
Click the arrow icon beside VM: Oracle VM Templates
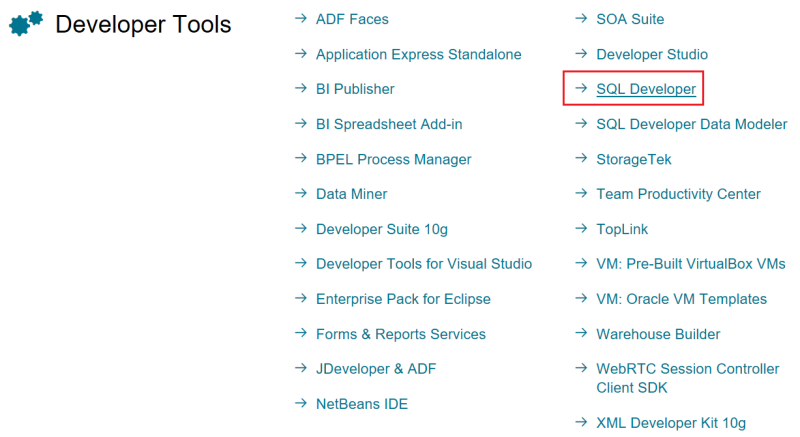pos(581,298)
